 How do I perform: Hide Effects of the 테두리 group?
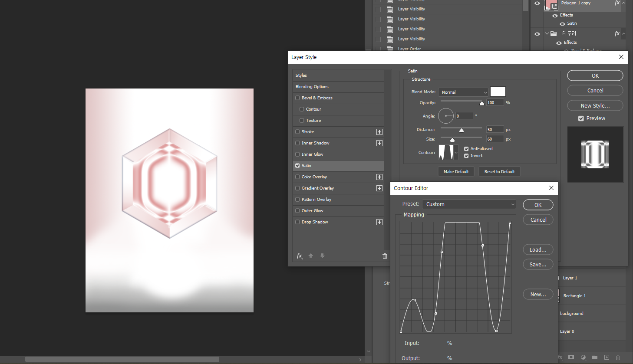coord(559,43)
